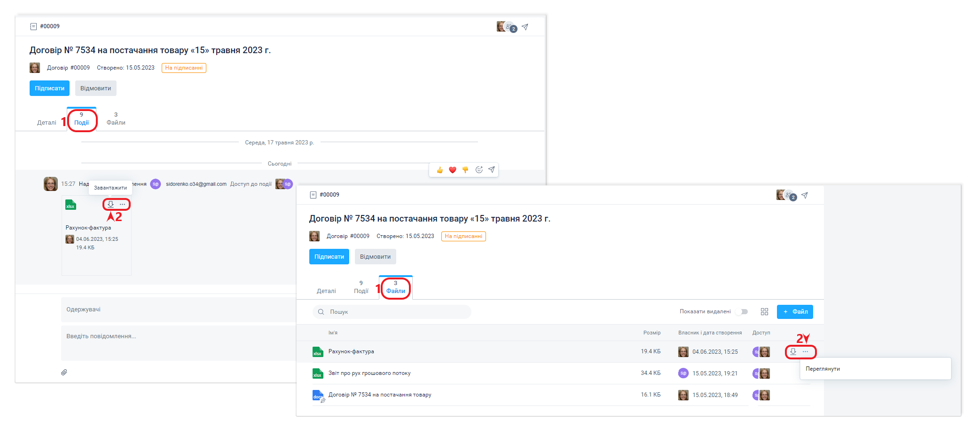Select the Переглянути menu option
Image resolution: width=980 pixels, height=429 pixels.
pyautogui.click(x=823, y=369)
